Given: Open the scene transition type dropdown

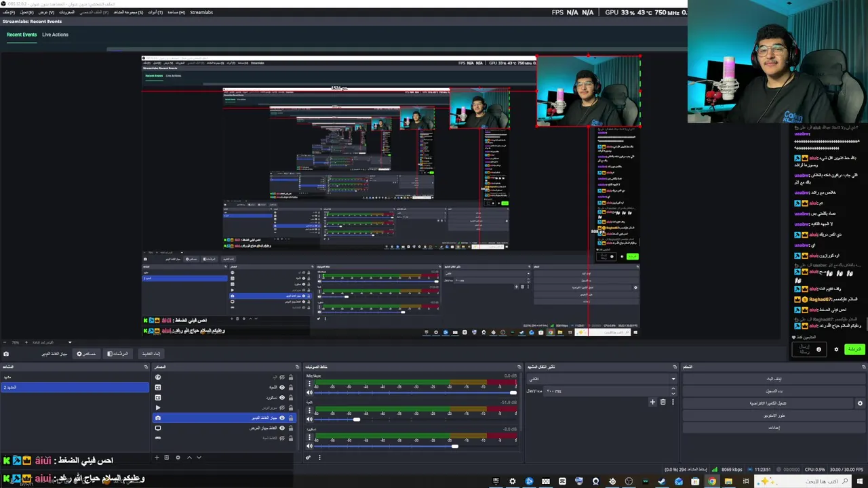Looking at the screenshot, I should tap(602, 379).
